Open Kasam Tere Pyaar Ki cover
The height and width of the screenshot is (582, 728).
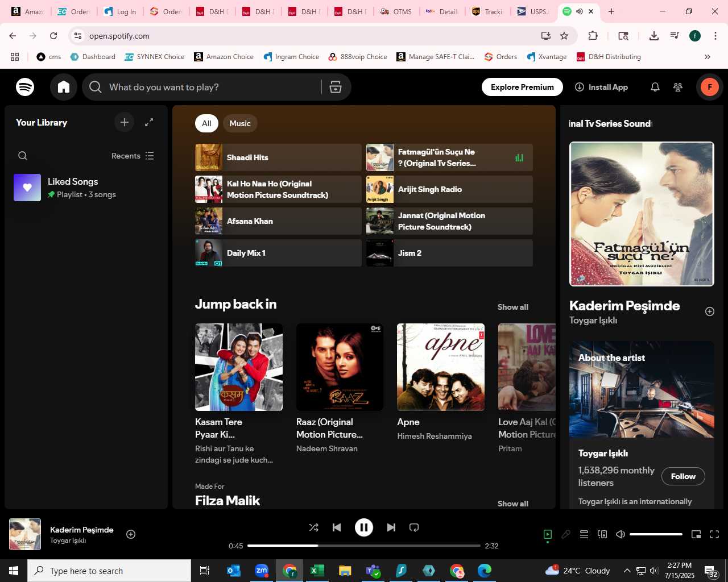239,367
